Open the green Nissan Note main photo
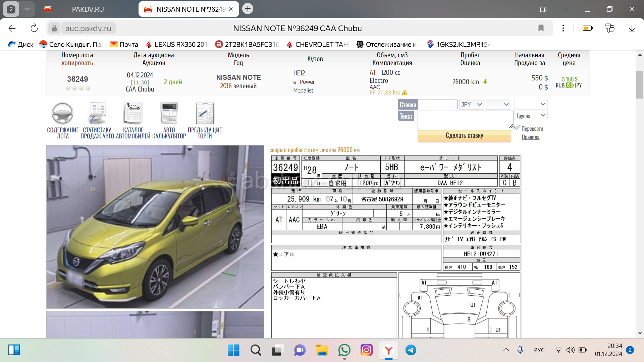 pyautogui.click(x=155, y=227)
